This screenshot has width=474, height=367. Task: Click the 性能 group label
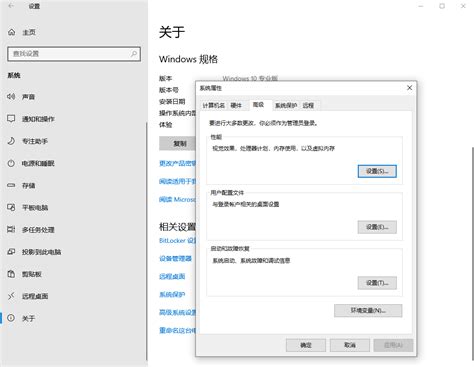click(216, 137)
